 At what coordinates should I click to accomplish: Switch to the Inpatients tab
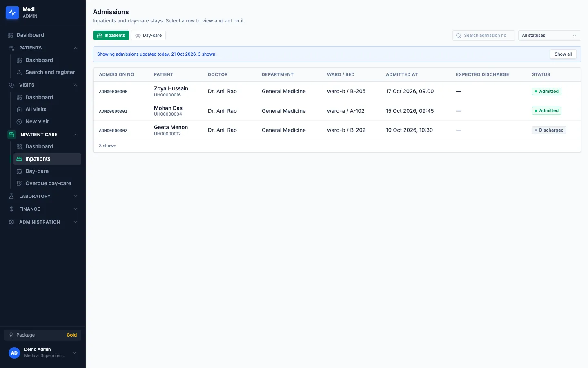(x=111, y=36)
